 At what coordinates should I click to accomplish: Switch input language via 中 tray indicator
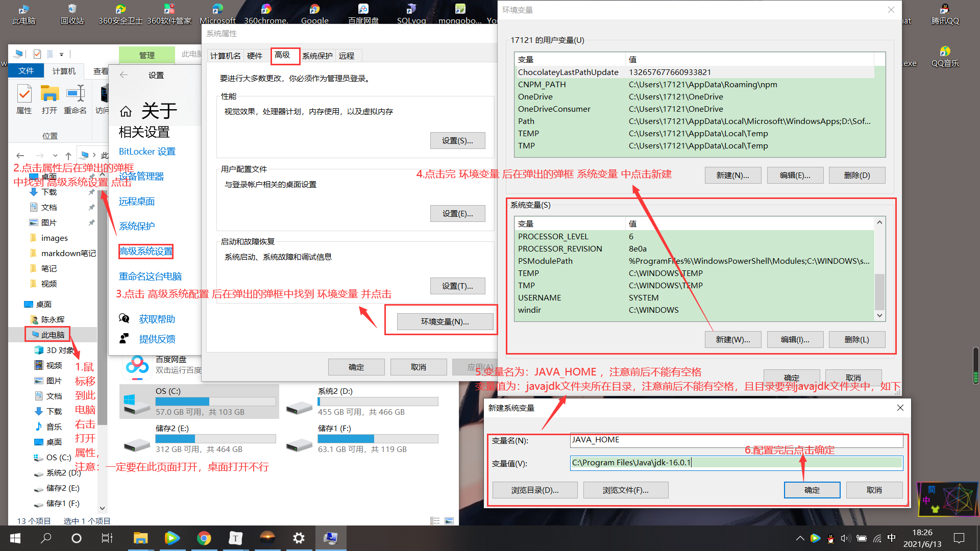[891, 538]
